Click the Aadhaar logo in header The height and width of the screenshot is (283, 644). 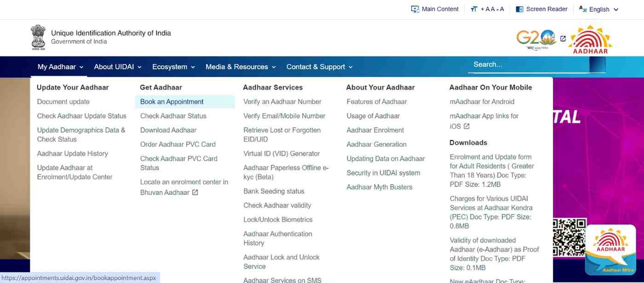[590, 39]
